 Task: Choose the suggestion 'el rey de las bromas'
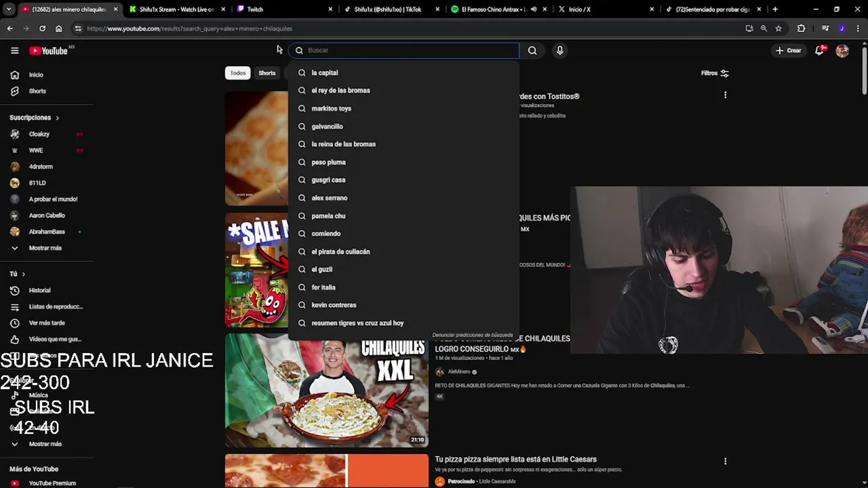[404, 90]
